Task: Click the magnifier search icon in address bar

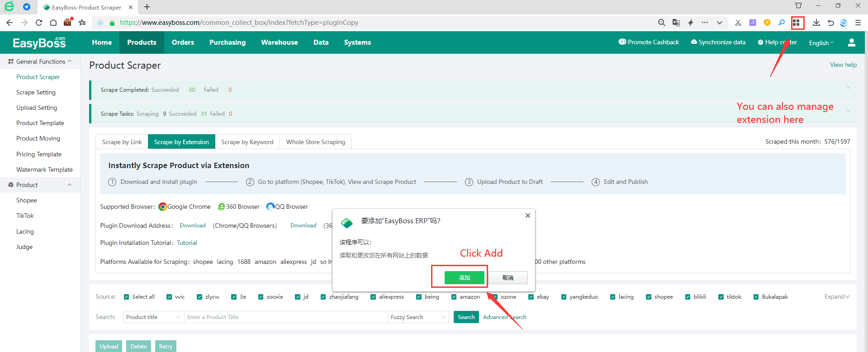Action: tap(661, 23)
